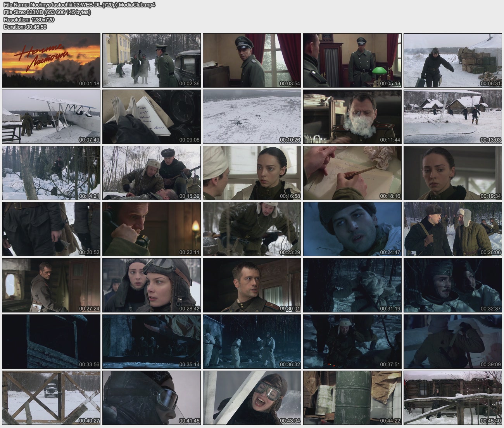Select the handwritten envelope frame at 00:09:08
The image size is (504, 428).
[x=152, y=117]
